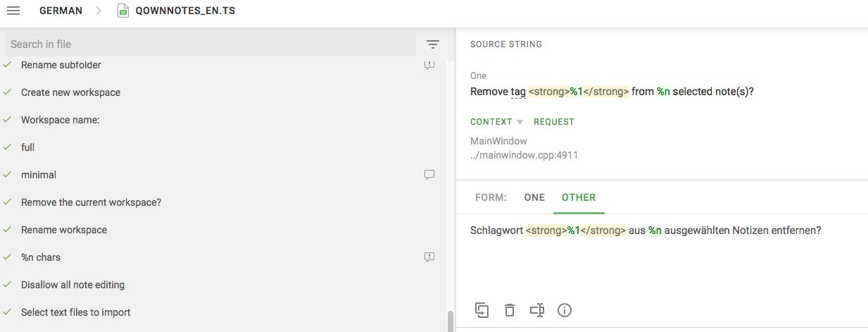The image size is (868, 332).
Task: Open the string info icon
Action: click(x=564, y=310)
